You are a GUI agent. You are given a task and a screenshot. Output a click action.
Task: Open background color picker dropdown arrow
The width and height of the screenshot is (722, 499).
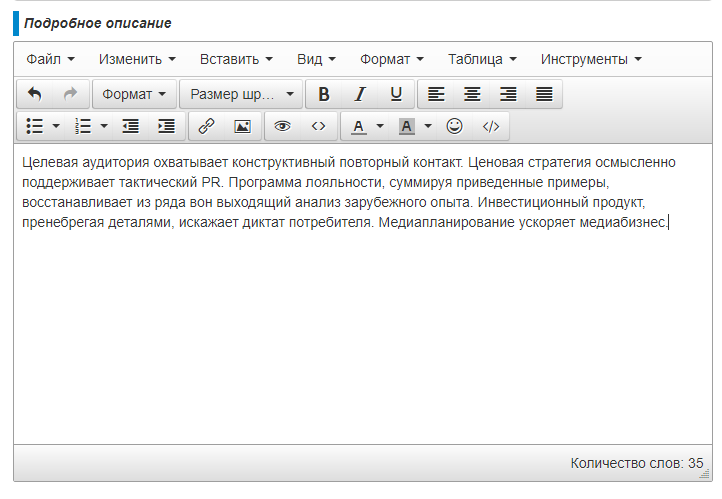click(x=428, y=126)
